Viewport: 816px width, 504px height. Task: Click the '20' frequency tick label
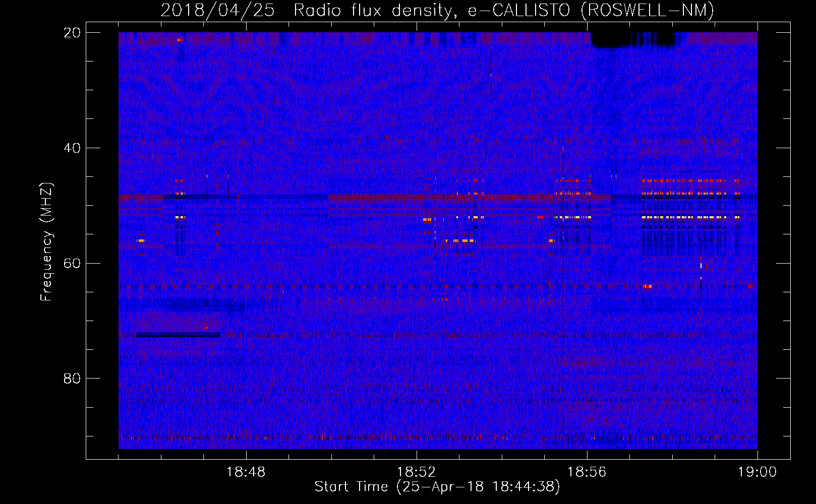72,33
